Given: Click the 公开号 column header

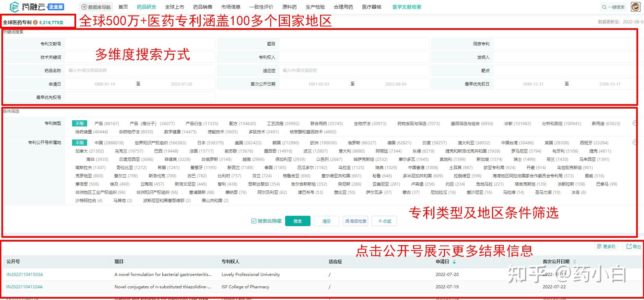Looking at the screenshot, I should coord(13,262).
